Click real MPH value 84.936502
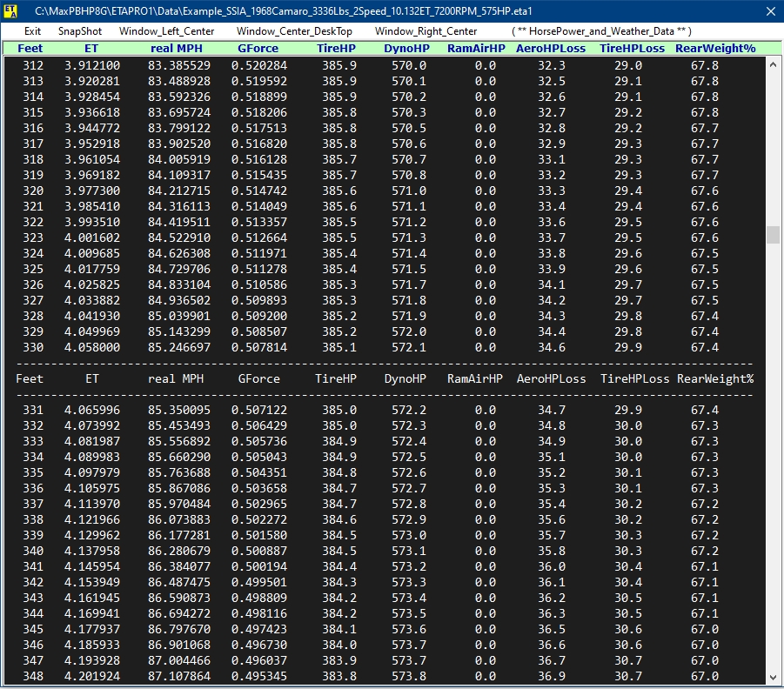 179,300
